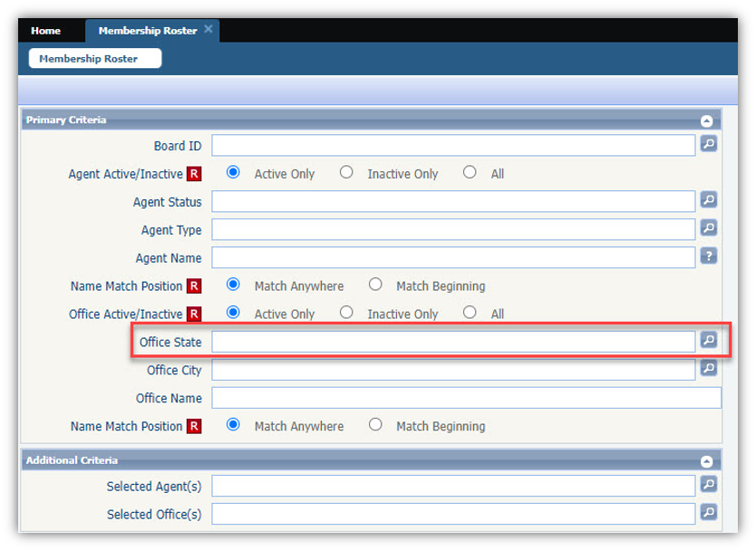Focus the Office Name input field
The width and height of the screenshot is (756, 551).
coord(466,398)
